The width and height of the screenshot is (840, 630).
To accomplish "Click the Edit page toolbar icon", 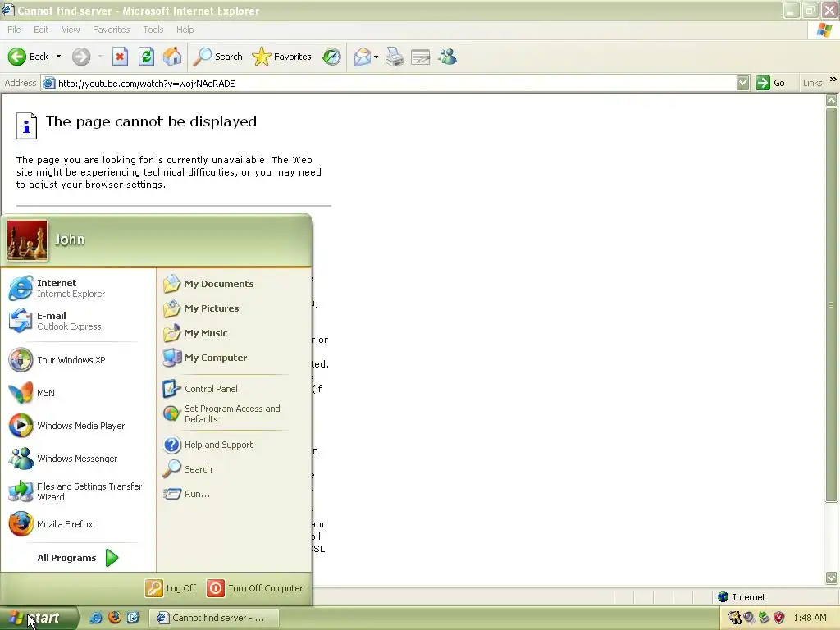I will tap(421, 57).
